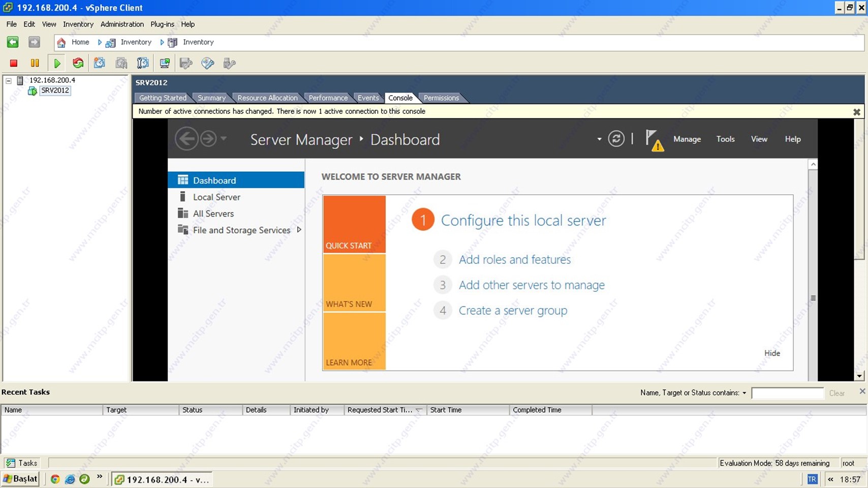Open the Administration menu

pyautogui.click(x=122, y=24)
